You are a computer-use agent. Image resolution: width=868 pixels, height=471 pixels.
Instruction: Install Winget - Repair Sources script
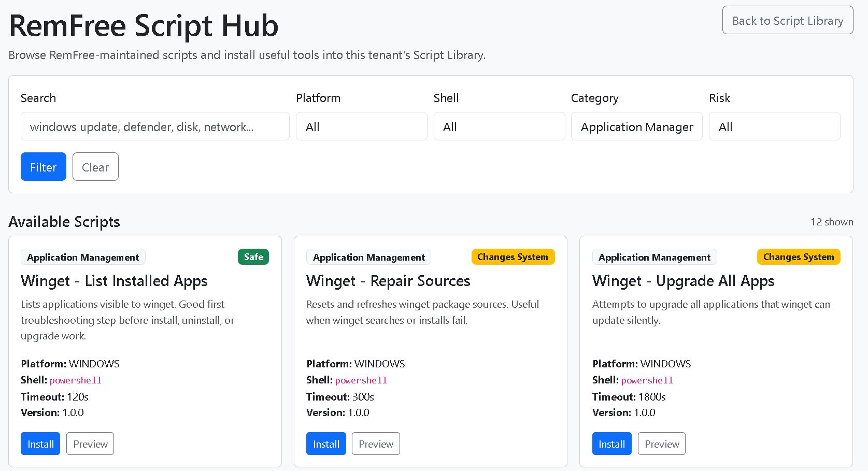click(x=326, y=444)
